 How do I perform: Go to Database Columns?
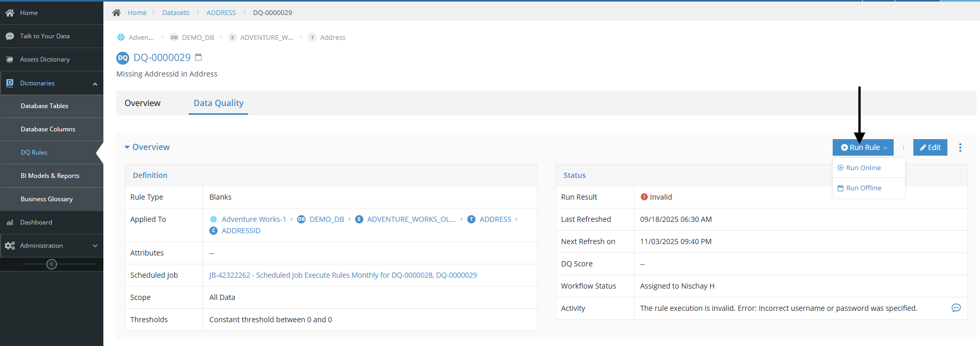52,129
